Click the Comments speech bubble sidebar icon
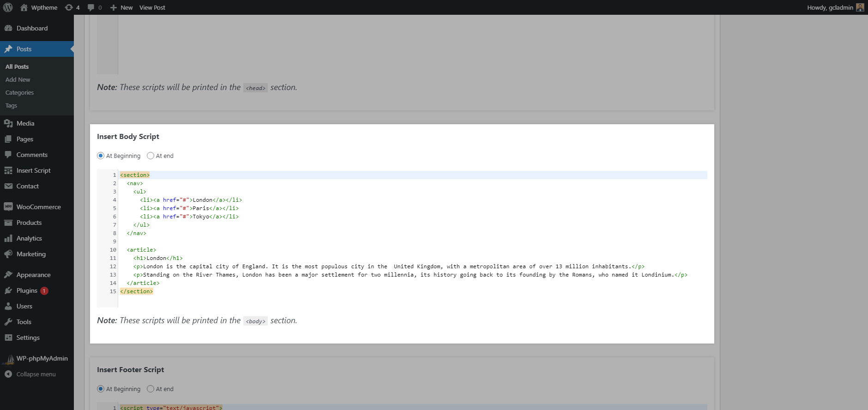The height and width of the screenshot is (410, 868). (8, 155)
